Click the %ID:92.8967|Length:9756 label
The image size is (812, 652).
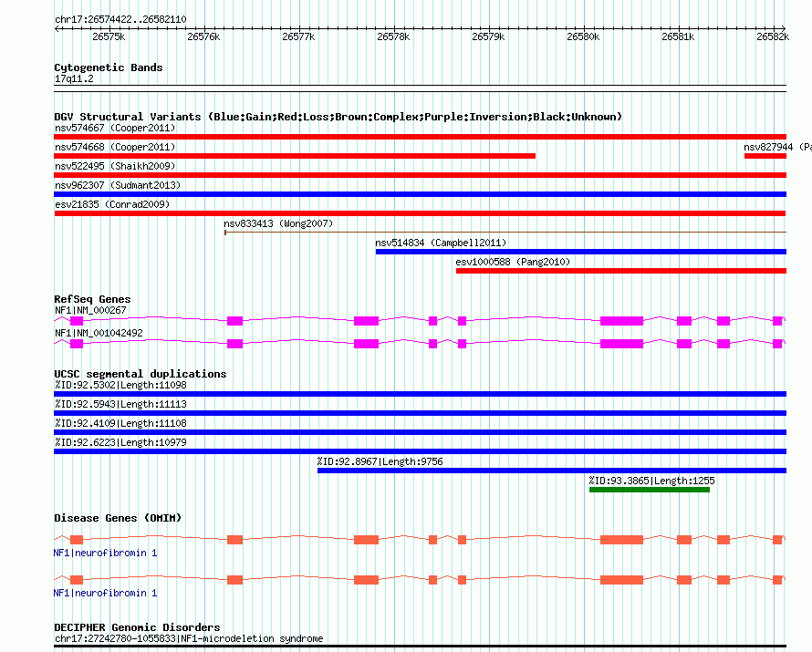[380, 461]
